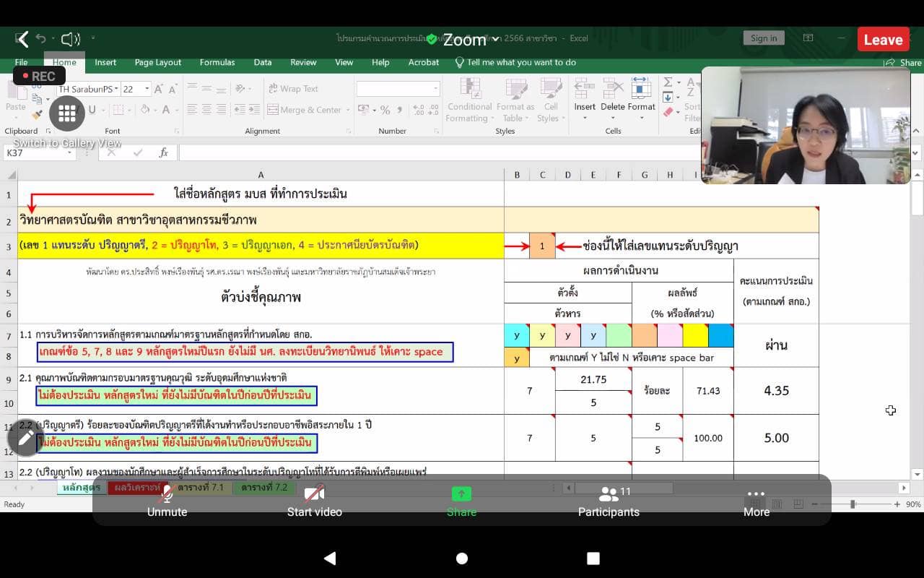Image resolution: width=924 pixels, height=578 pixels.
Task: Open the File menu
Action: pyautogui.click(x=22, y=62)
